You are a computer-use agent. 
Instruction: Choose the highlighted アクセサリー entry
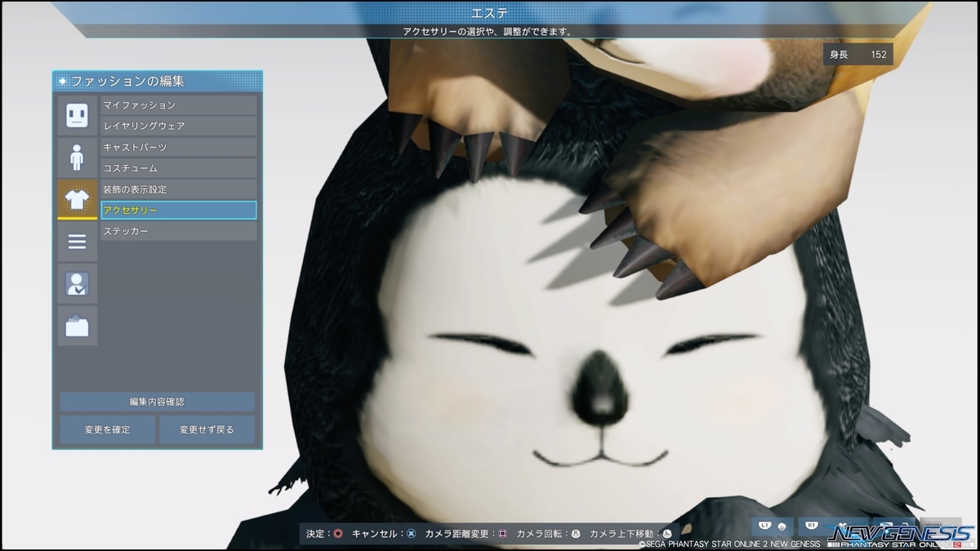pos(179,211)
